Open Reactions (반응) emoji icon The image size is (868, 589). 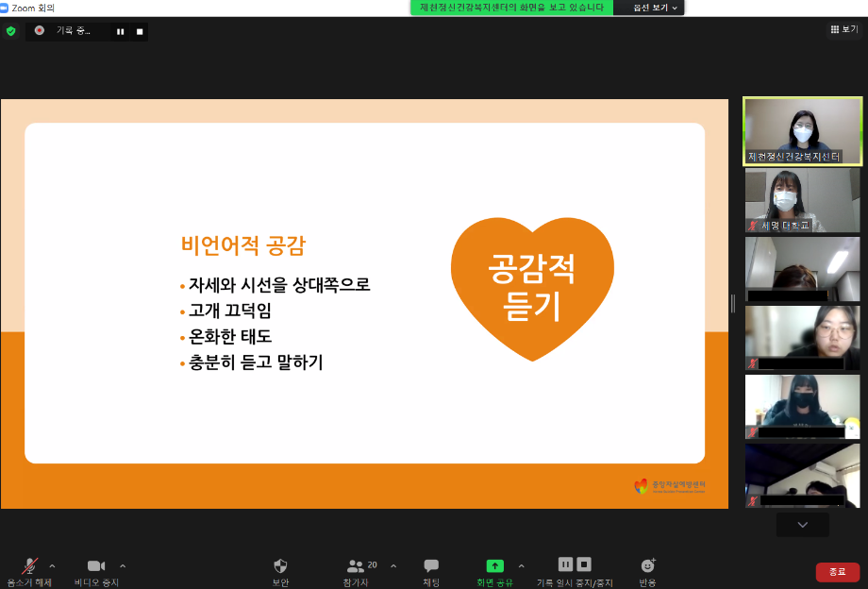pyautogui.click(x=647, y=566)
